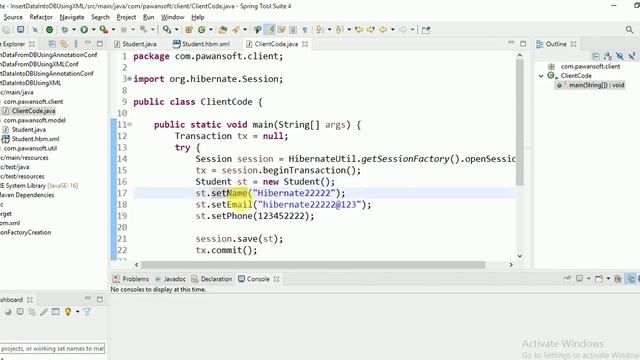
Task: Click the Pin Editor icon in toolbar
Action: pos(426,29)
